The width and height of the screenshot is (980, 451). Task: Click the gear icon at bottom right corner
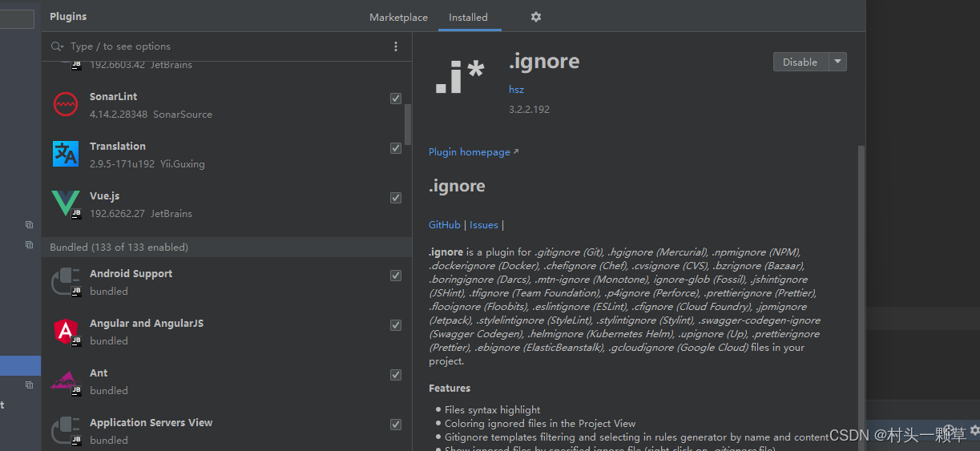[x=974, y=431]
